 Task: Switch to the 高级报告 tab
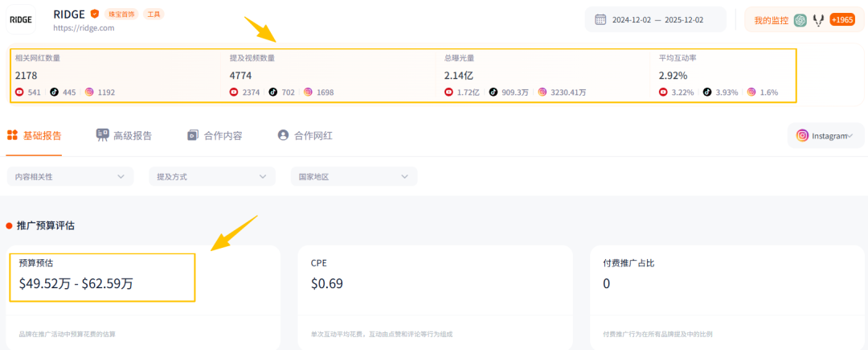coord(124,136)
